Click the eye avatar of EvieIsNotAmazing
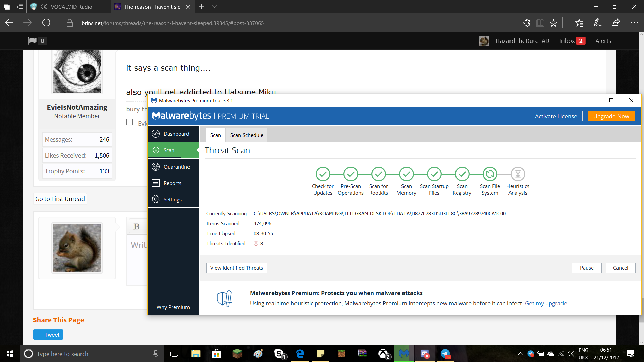 (77, 71)
